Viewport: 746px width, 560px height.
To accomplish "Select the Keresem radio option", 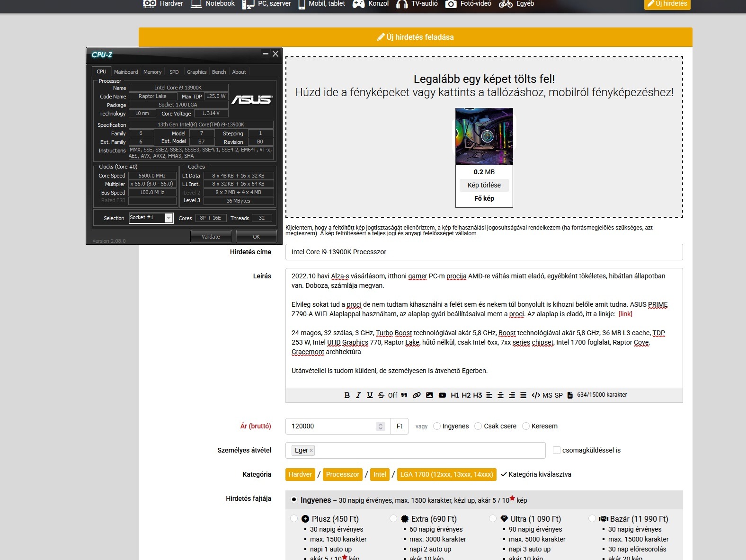I will (x=526, y=426).
